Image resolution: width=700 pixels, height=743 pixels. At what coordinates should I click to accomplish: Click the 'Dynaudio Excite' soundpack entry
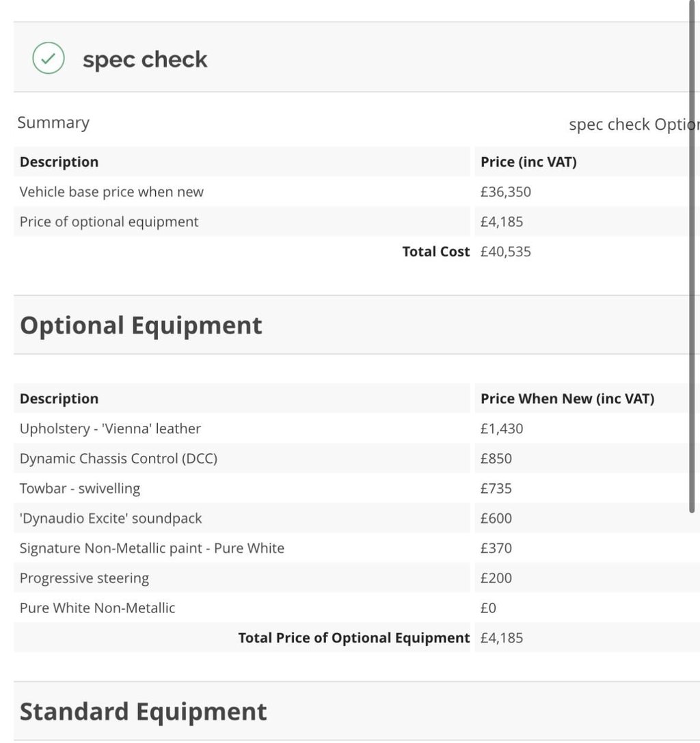111,519
